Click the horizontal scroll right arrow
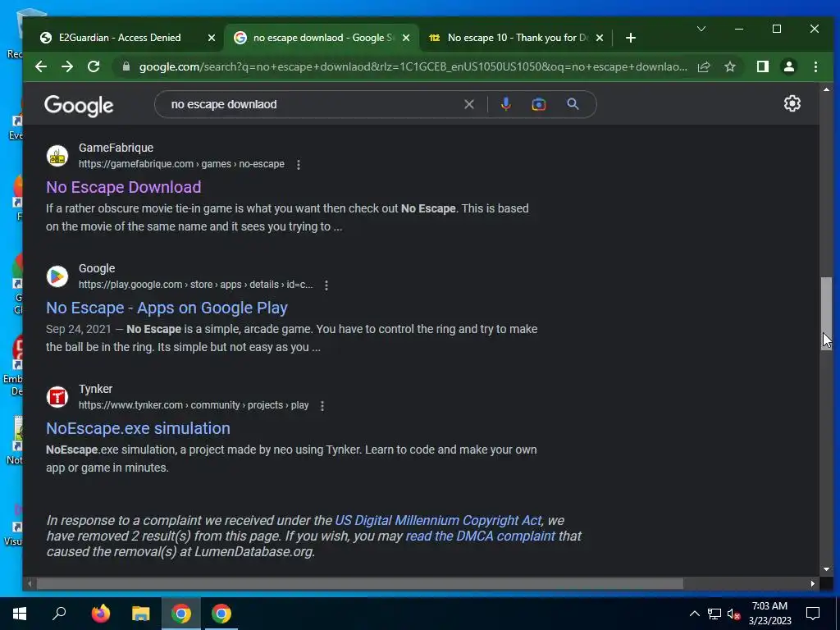Viewport: 840px width, 630px height. click(x=813, y=583)
